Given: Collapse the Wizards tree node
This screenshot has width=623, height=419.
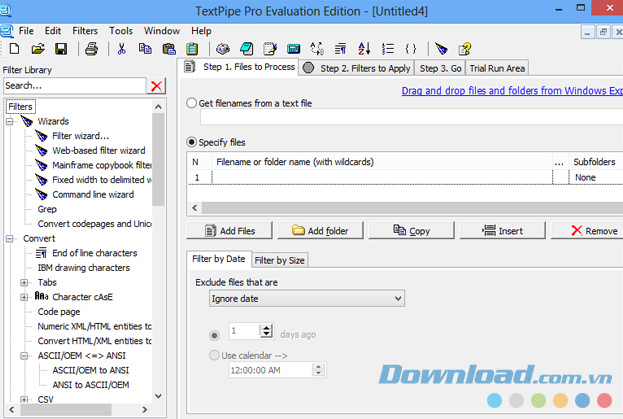Looking at the screenshot, I should pyautogui.click(x=10, y=122).
